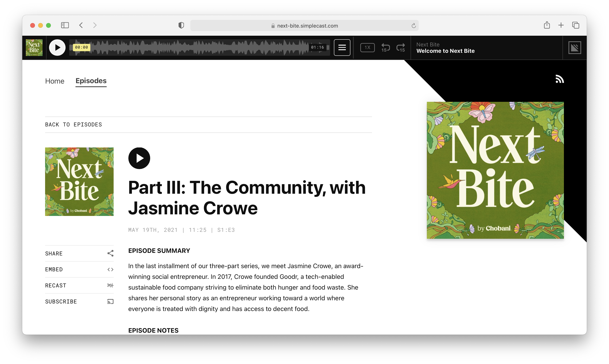This screenshot has width=609, height=364.
Task: Go back to episodes list
Action: 73,125
